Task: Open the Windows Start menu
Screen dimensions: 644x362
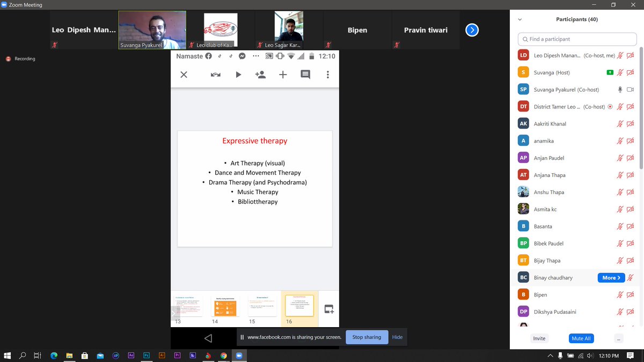Action: 8,355
